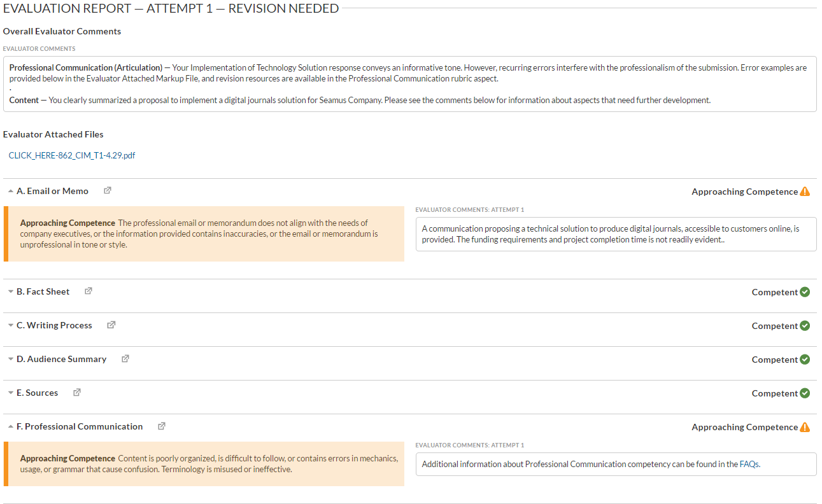
Task: Click the green check icon for Sources
Action: (x=805, y=393)
